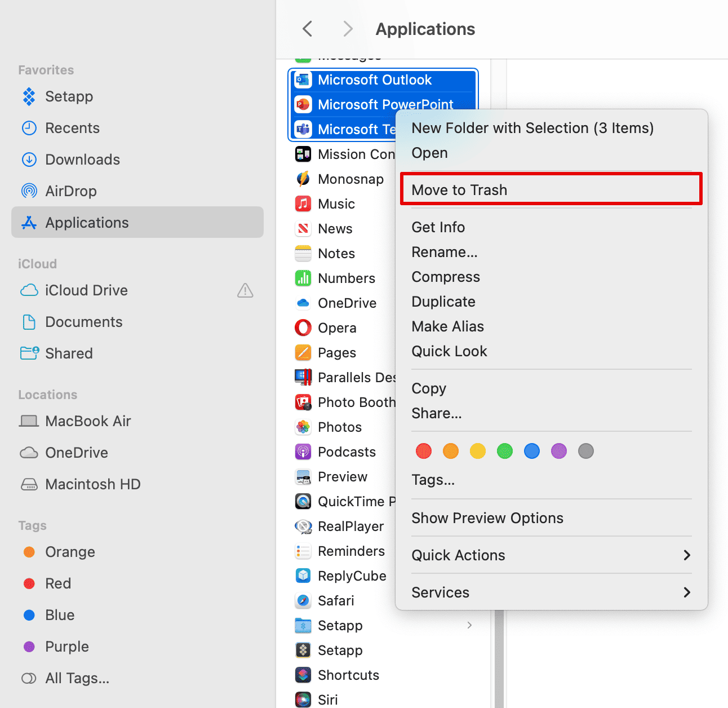Image resolution: width=728 pixels, height=708 pixels.
Task: Click the iCloud Drive cloud icon
Action: 29,290
